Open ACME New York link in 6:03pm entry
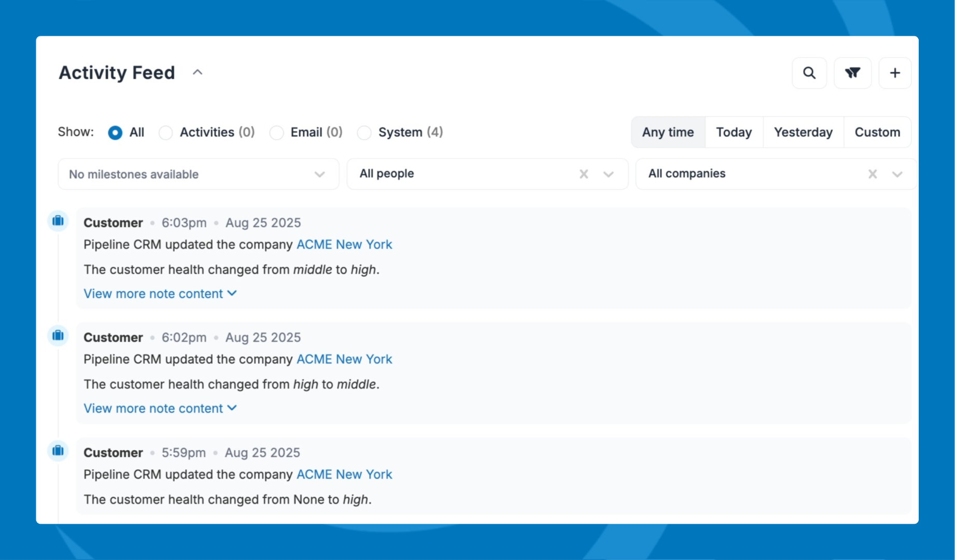Viewport: 955px width, 560px height. click(344, 245)
